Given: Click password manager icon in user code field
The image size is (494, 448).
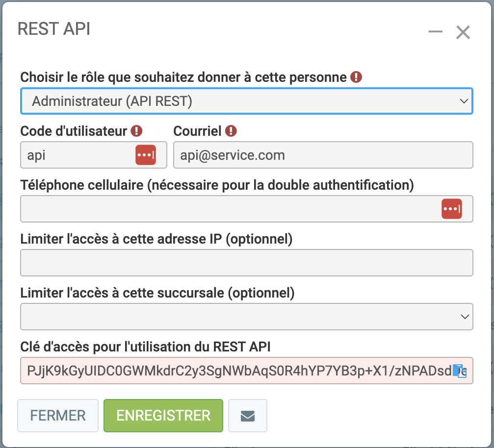Looking at the screenshot, I should click(x=145, y=155).
